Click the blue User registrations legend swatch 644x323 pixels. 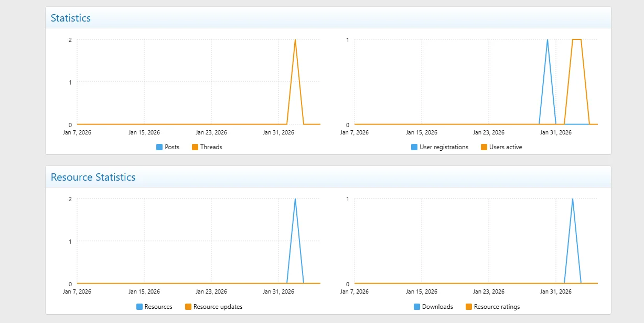pyautogui.click(x=414, y=147)
